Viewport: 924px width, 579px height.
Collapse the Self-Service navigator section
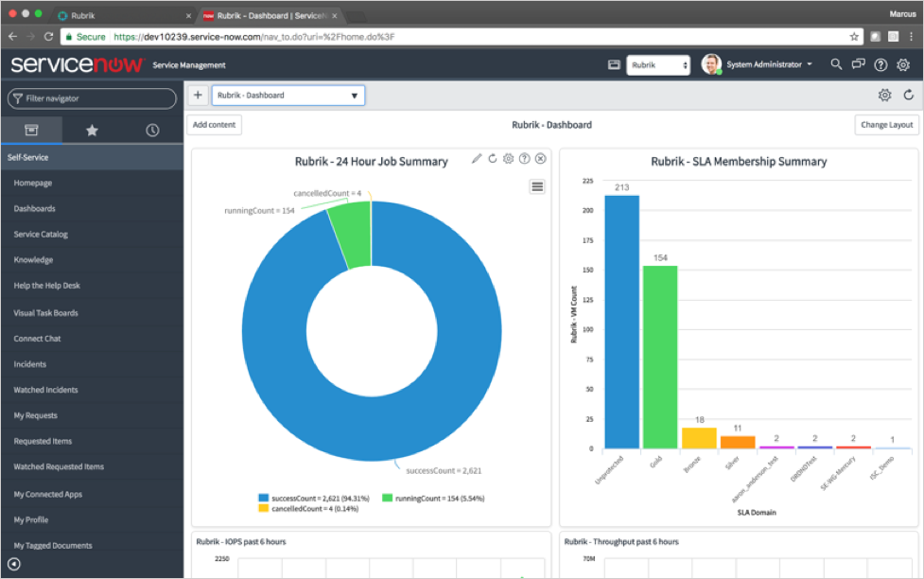92,157
